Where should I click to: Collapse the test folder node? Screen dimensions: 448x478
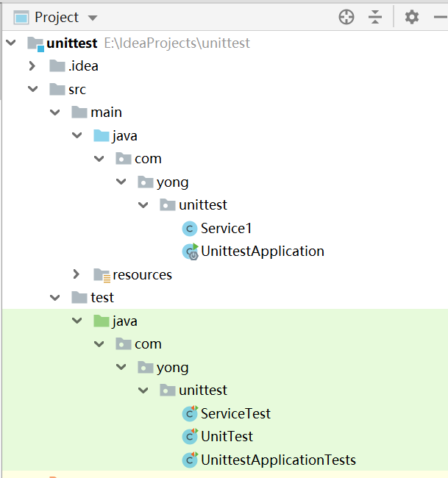(x=54, y=298)
